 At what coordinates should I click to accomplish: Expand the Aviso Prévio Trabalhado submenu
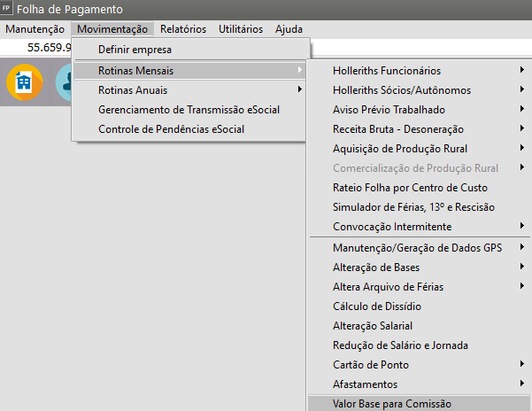[x=389, y=109]
